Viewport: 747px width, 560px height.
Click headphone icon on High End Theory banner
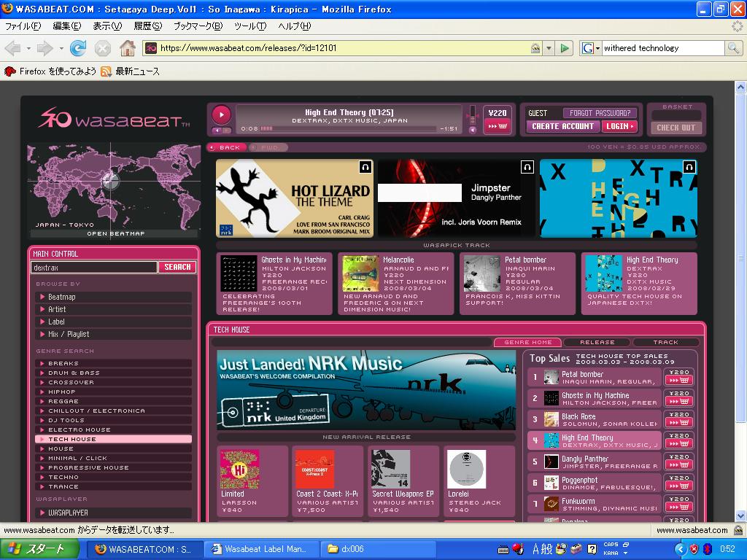689,167
